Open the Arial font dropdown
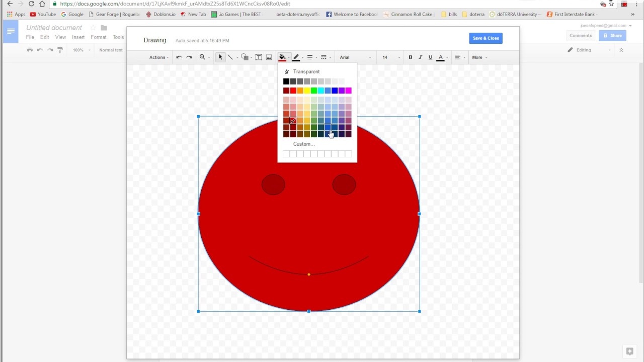This screenshot has height=362, width=644. click(355, 57)
